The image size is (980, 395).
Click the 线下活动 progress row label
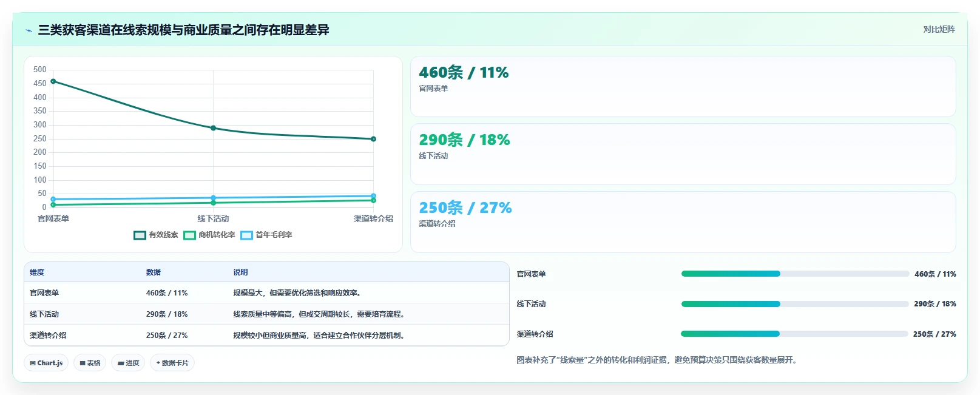(x=531, y=304)
